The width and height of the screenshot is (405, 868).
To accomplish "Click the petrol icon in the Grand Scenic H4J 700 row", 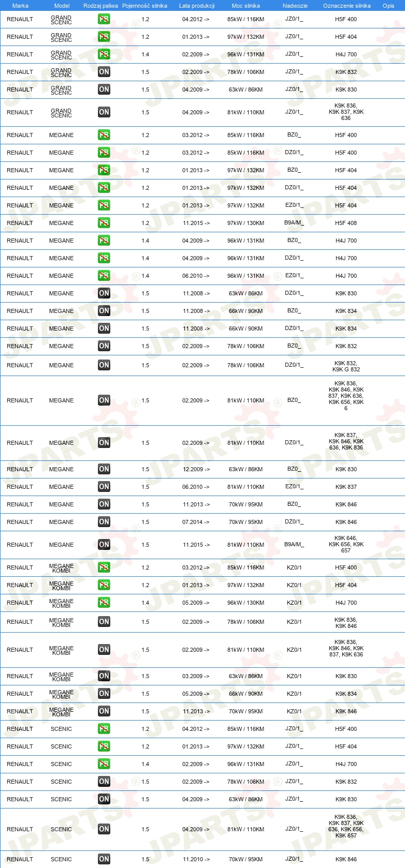I will pos(104,54).
